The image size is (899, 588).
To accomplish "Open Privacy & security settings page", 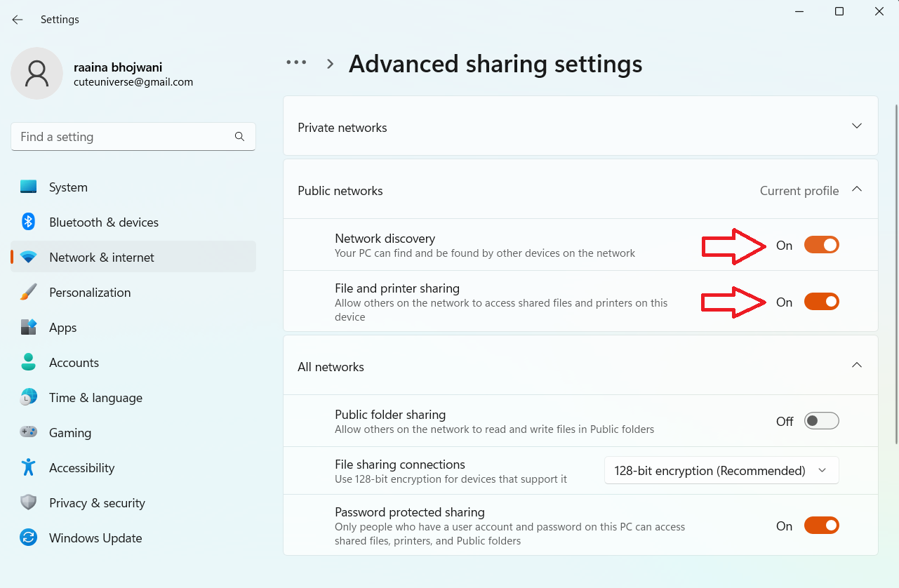I will (x=97, y=502).
